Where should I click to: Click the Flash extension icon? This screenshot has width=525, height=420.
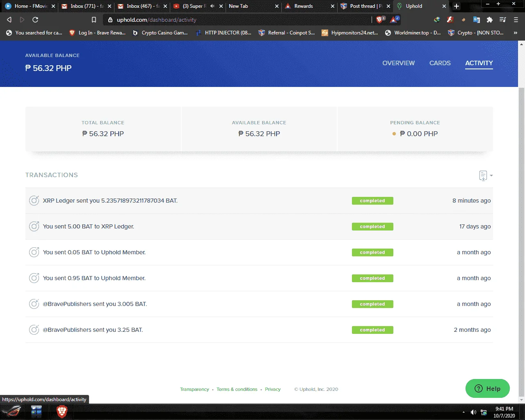click(x=450, y=20)
